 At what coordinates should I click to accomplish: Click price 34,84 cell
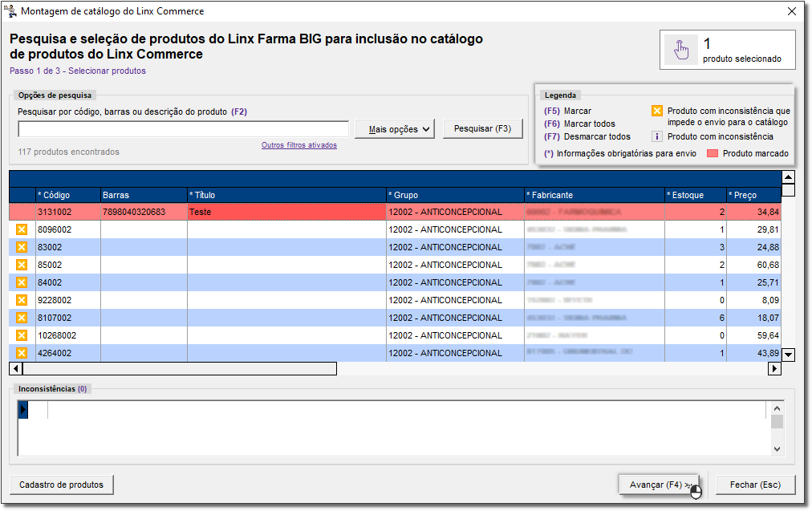point(754,212)
